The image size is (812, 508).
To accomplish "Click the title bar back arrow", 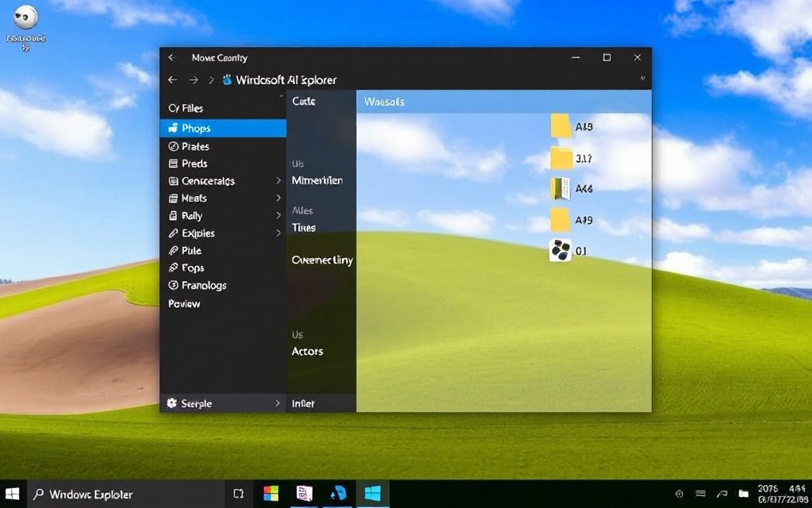I will pos(172,57).
